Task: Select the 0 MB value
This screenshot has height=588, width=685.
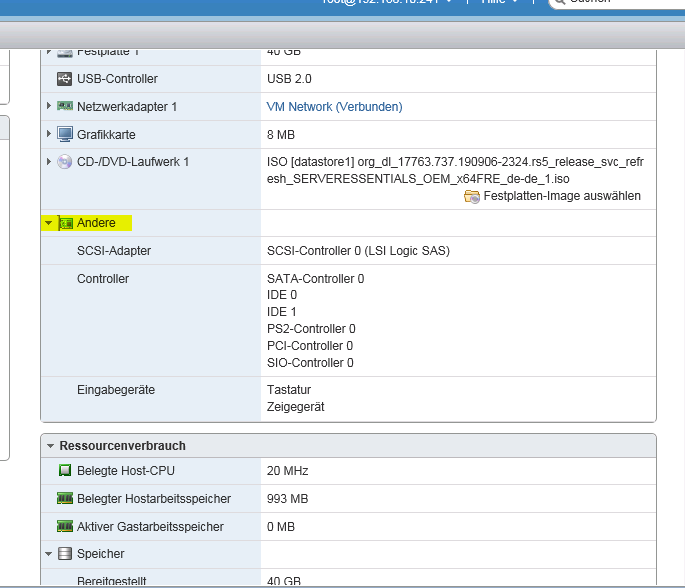Action: (281, 526)
